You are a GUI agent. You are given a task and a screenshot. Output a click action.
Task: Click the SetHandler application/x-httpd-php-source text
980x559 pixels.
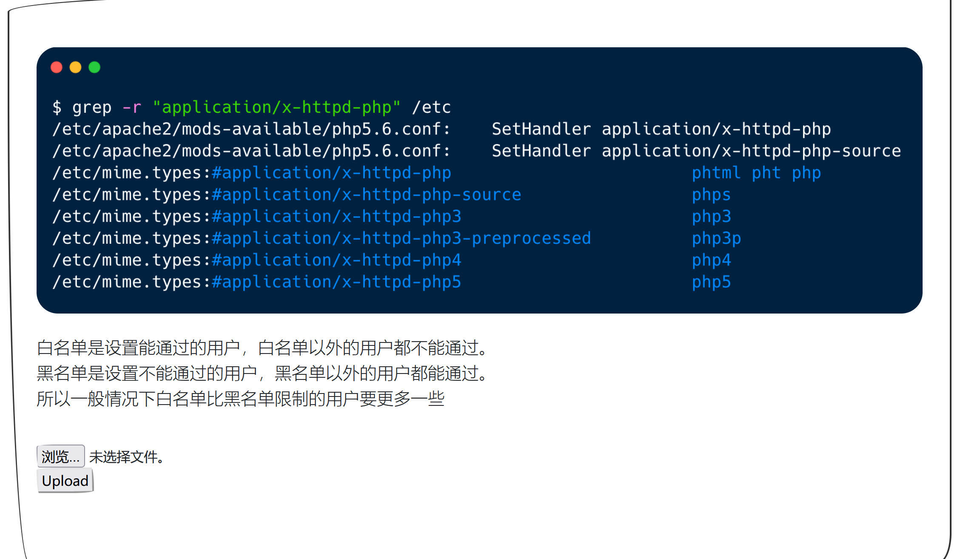[x=696, y=151]
